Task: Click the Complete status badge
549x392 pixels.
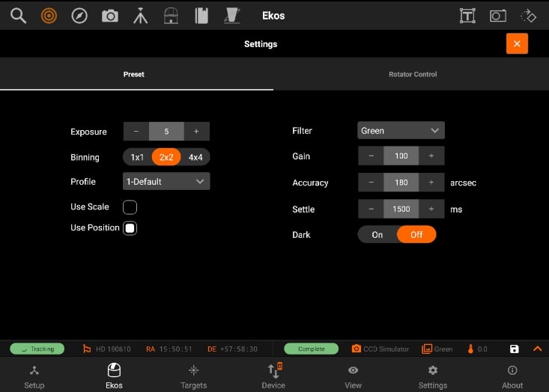Action: (312, 349)
